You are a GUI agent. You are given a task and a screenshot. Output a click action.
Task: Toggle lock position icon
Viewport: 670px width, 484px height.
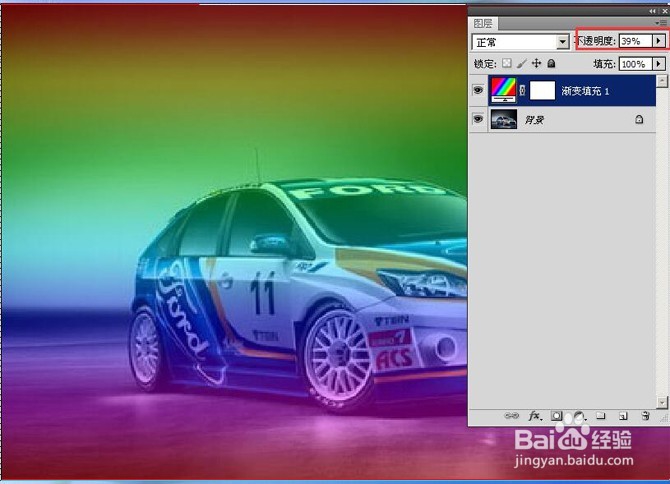coord(537,64)
